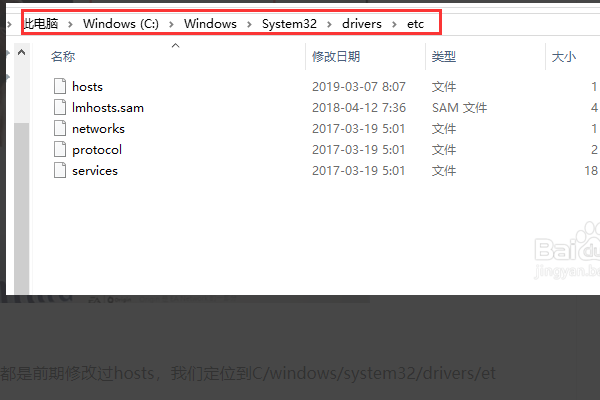Click the services file icon

pyautogui.click(x=59, y=171)
